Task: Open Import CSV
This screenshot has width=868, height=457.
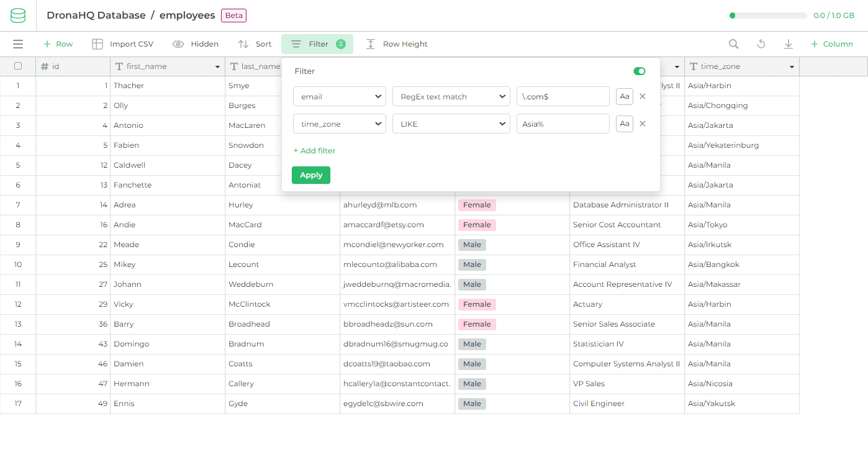Action: tap(123, 44)
